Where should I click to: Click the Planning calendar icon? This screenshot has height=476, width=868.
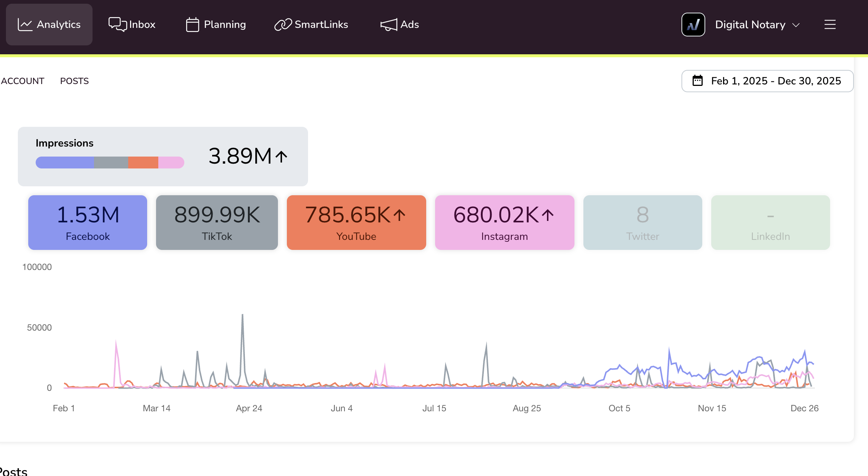[192, 25]
